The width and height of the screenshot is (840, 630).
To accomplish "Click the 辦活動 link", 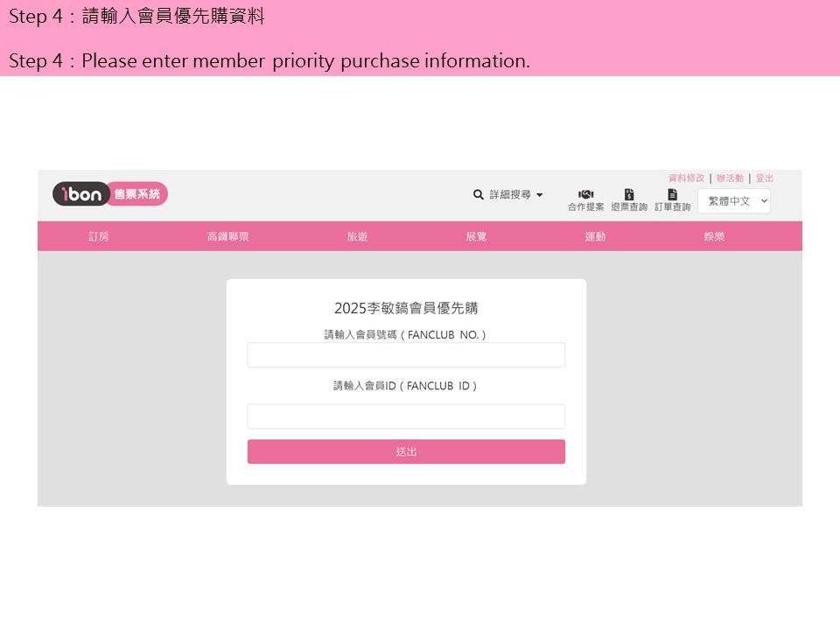I will tap(730, 178).
